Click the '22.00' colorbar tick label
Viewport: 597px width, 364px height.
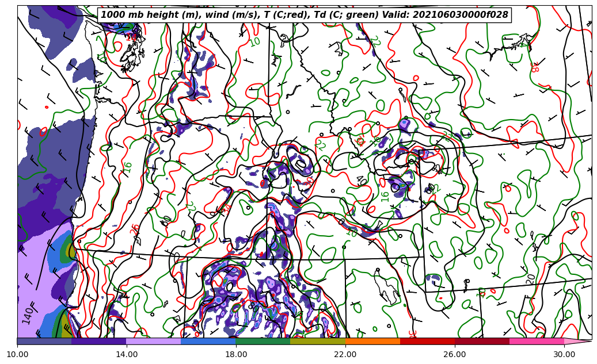[345, 354]
